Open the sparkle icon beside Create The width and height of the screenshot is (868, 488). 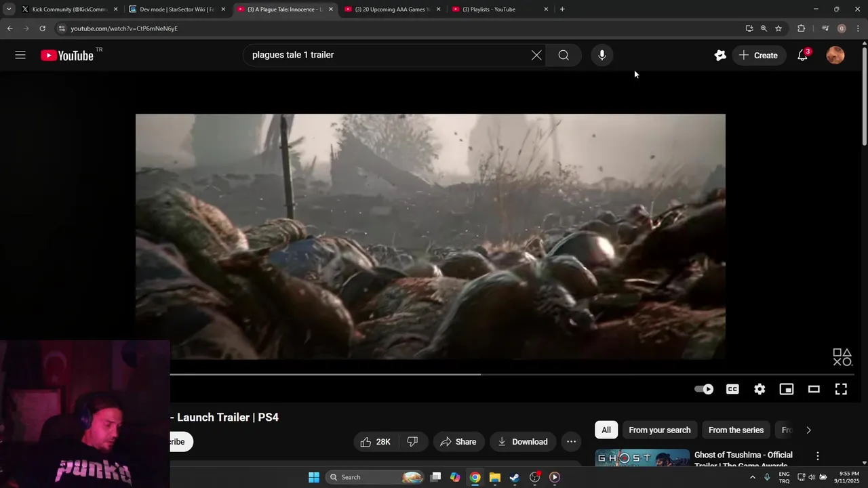(x=720, y=56)
